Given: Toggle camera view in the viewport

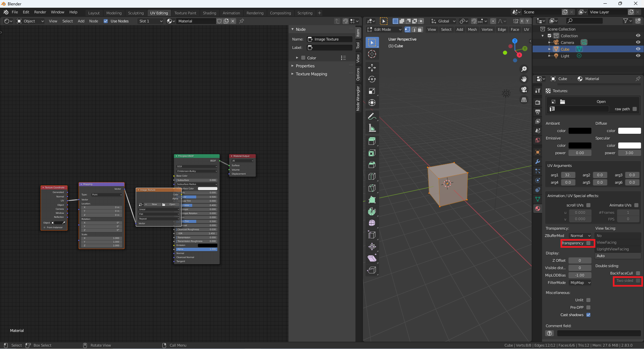Looking at the screenshot, I should pyautogui.click(x=524, y=90).
